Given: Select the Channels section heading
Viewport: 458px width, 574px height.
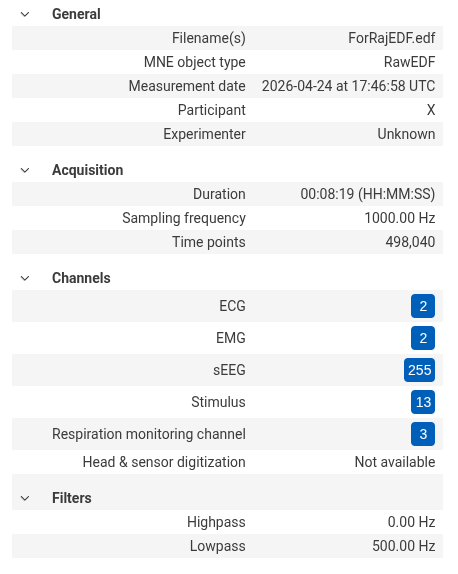Looking at the screenshot, I should [x=81, y=278].
